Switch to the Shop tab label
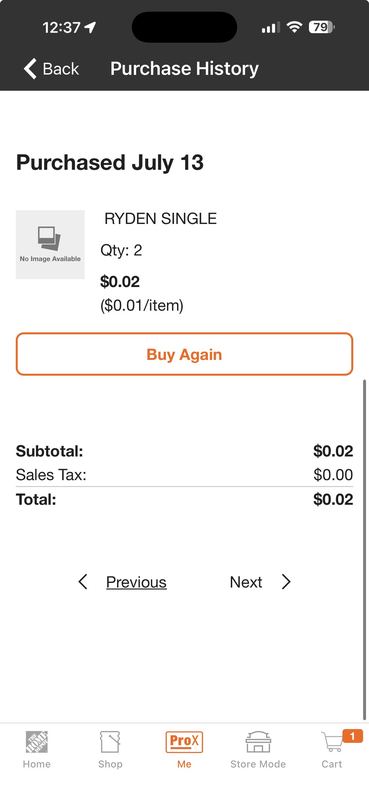This screenshot has width=369, height=800. 110,764
